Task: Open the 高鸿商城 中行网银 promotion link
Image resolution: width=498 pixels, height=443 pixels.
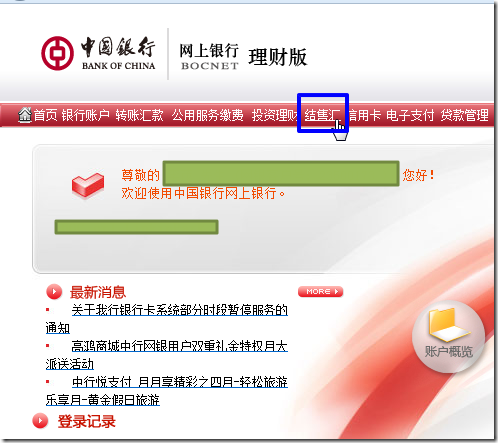Action: (167, 355)
